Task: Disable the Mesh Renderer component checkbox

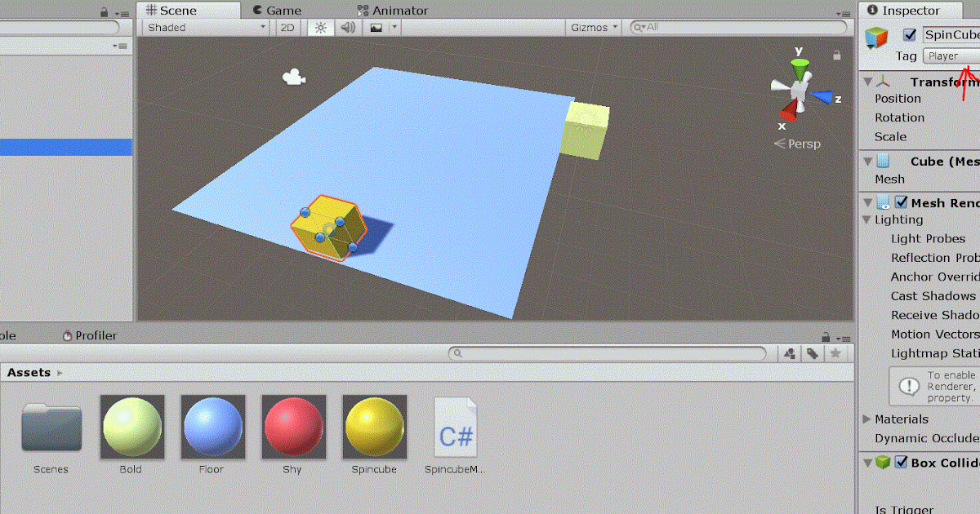Action: [902, 202]
